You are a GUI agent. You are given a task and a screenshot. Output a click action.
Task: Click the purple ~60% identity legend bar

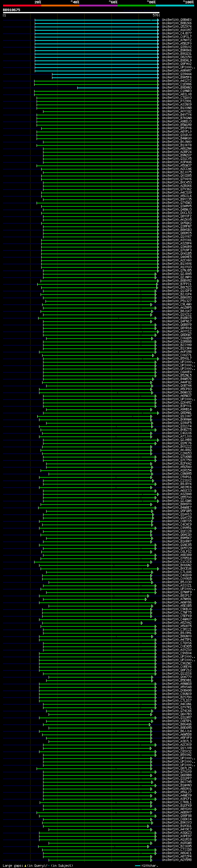pos(98,6)
